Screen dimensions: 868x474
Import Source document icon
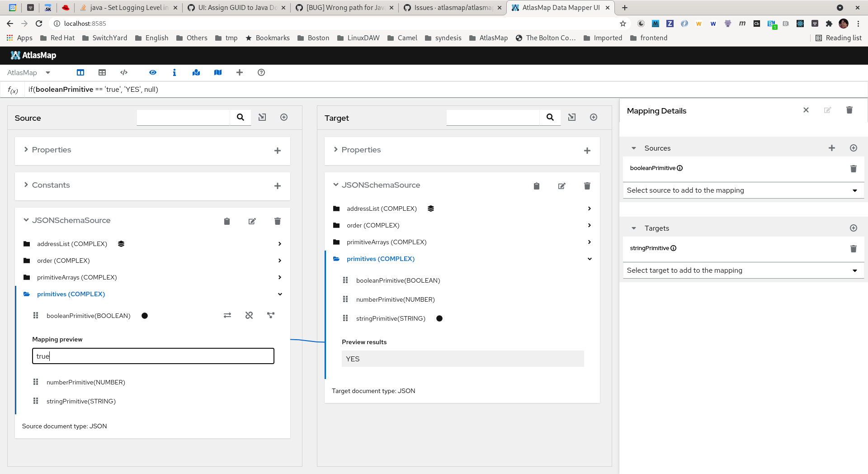262,118
